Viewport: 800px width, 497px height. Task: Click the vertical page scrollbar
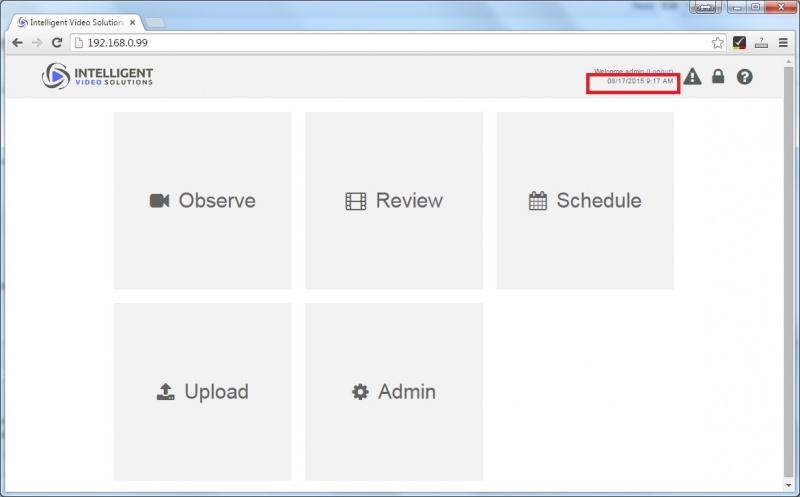788,270
